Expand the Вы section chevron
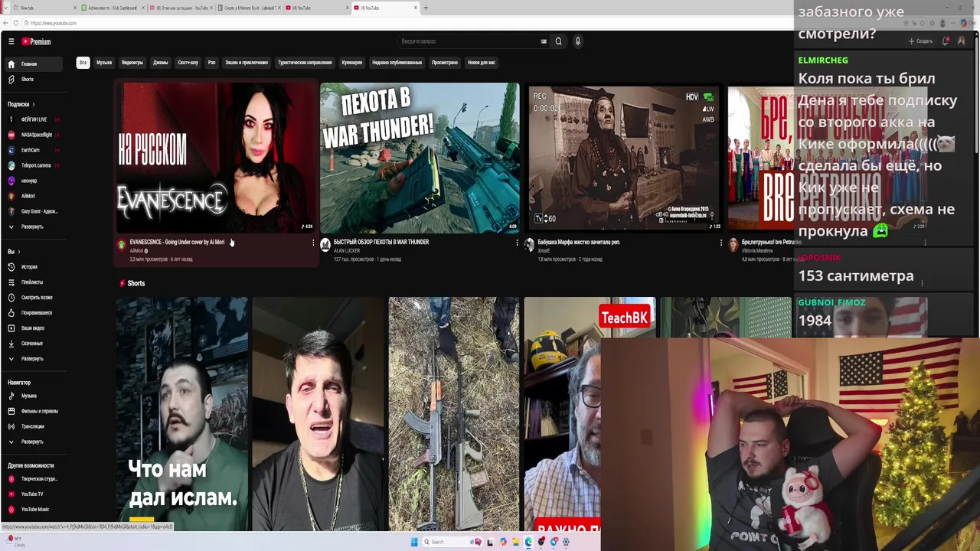The height and width of the screenshot is (551, 980). tap(19, 252)
